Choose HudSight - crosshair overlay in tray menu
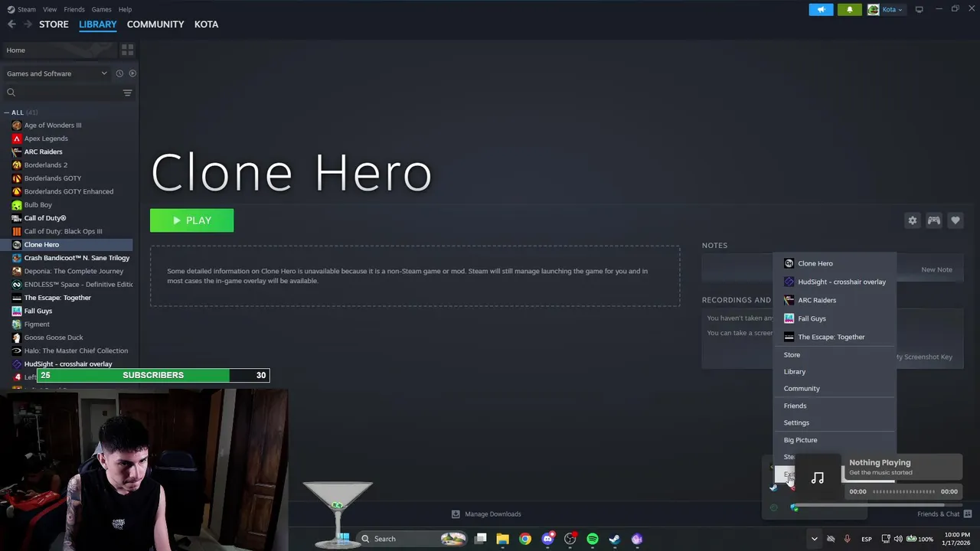980x551 pixels. click(x=835, y=282)
